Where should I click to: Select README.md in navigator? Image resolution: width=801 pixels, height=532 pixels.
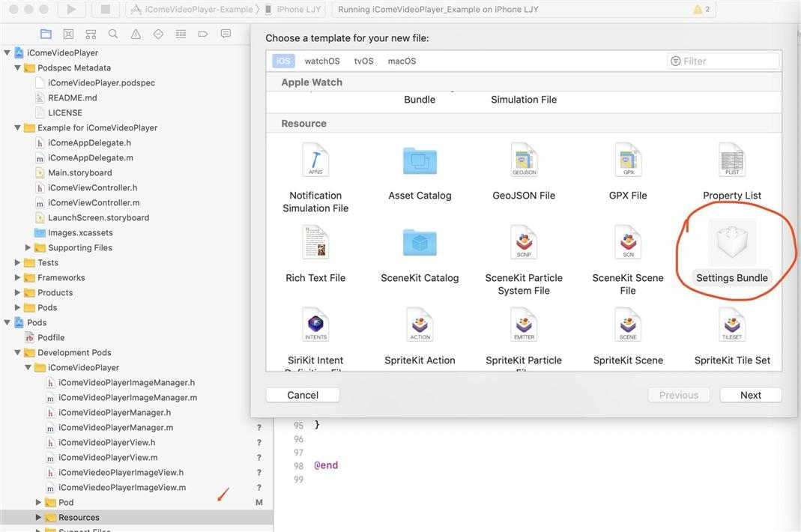(72, 97)
